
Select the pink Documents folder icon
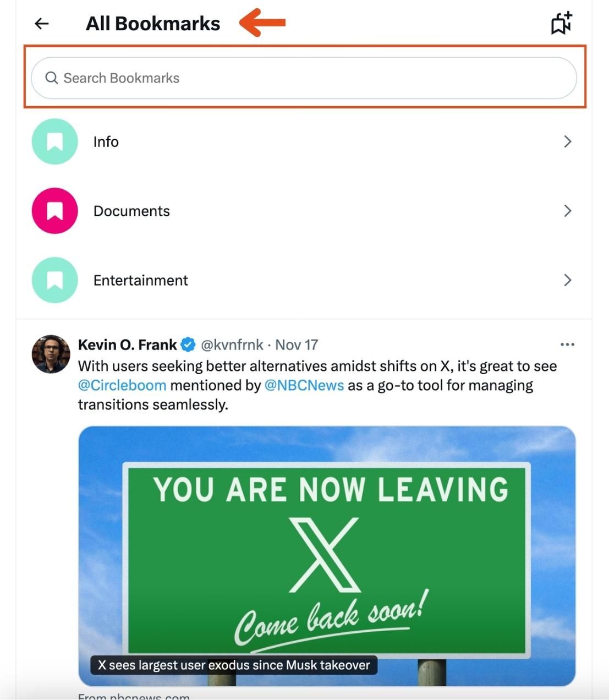(x=54, y=211)
